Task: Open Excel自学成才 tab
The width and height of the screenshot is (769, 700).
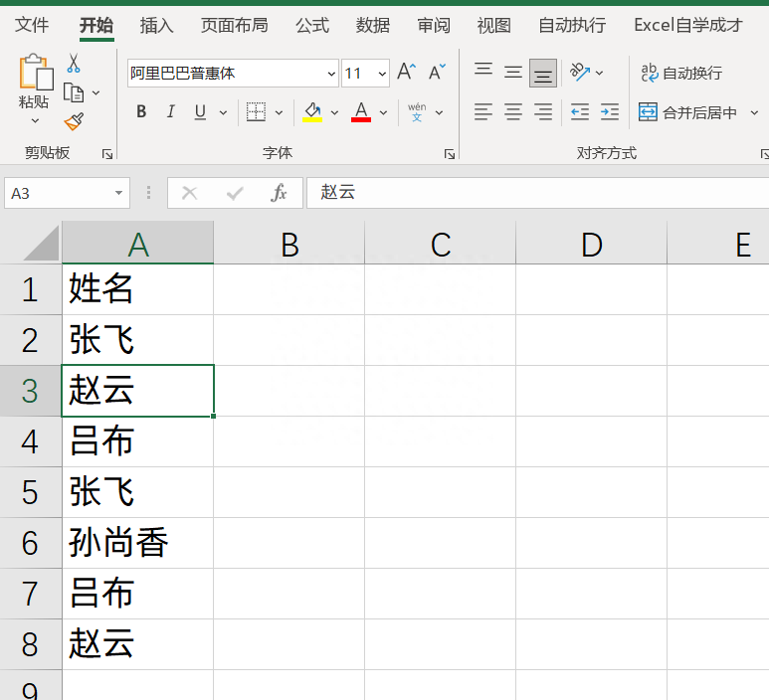Action: tap(688, 25)
